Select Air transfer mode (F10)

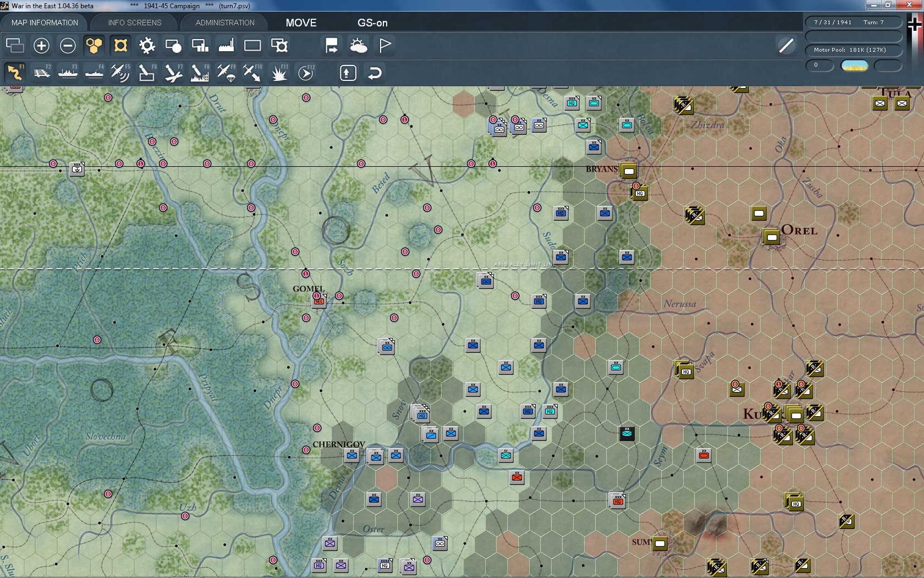(252, 73)
